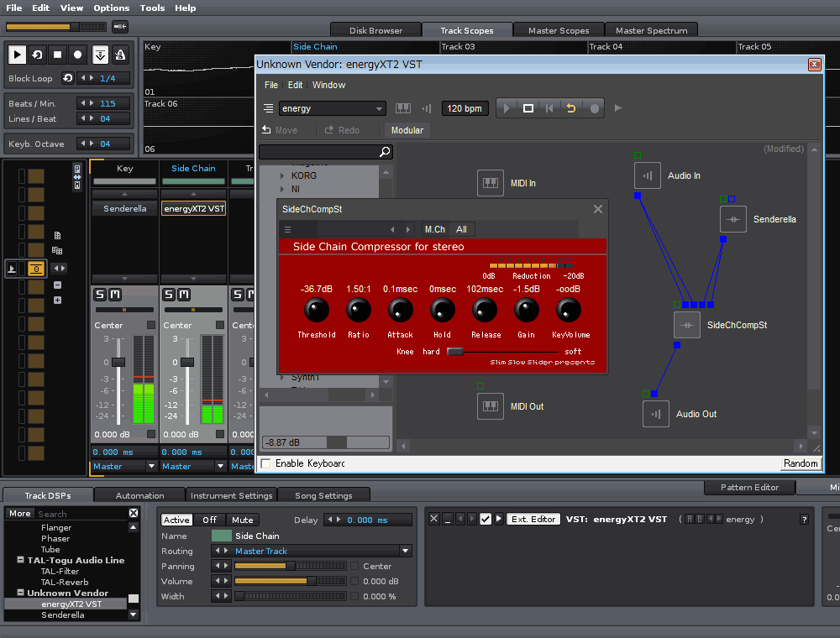Toggle pattern follow button in transport
The height and width of the screenshot is (638, 840).
coord(100,55)
